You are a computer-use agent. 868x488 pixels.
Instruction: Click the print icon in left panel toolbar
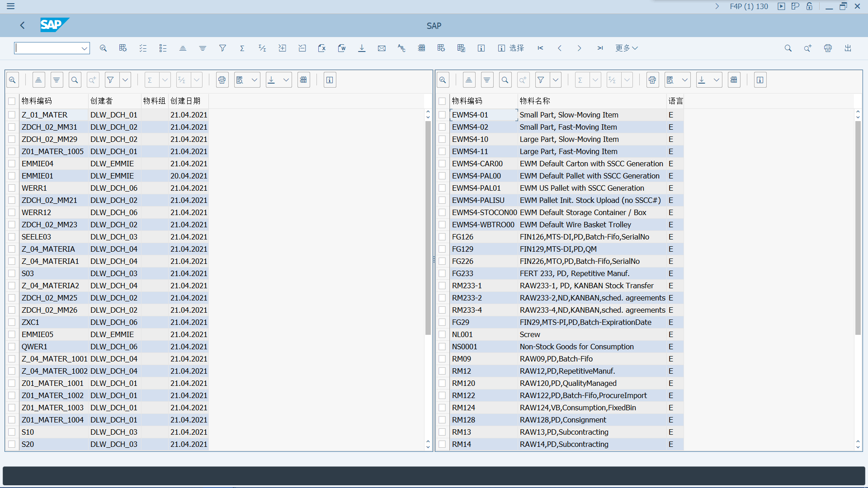pos(222,80)
